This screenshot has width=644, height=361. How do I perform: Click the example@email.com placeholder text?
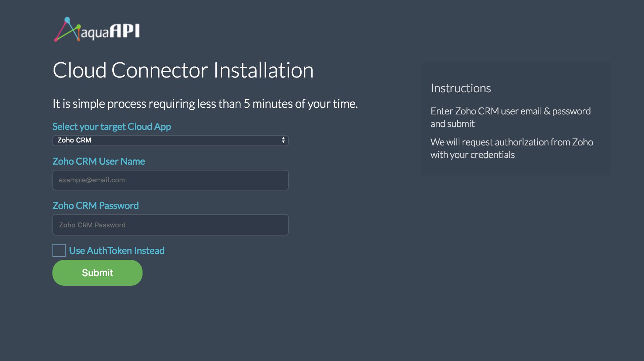pyautogui.click(x=92, y=180)
